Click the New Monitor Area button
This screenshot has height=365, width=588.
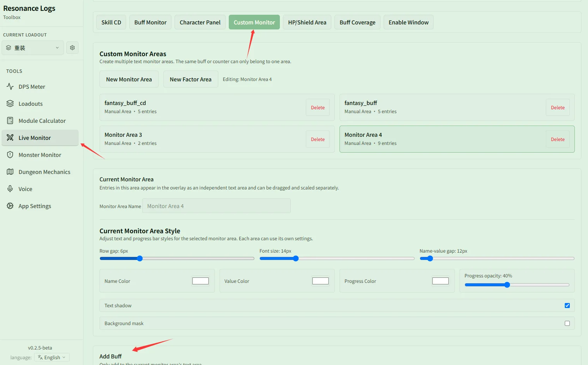(129, 79)
